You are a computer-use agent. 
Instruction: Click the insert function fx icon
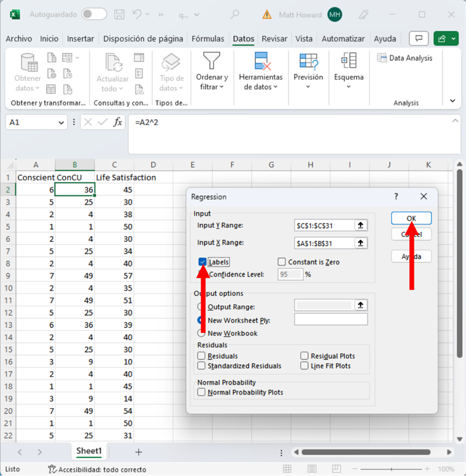[118, 122]
